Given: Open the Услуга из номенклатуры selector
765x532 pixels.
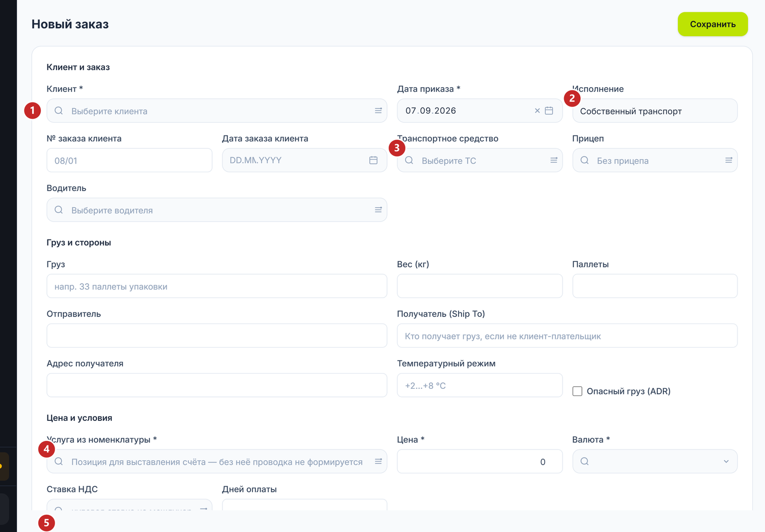Looking at the screenshot, I should point(217,461).
